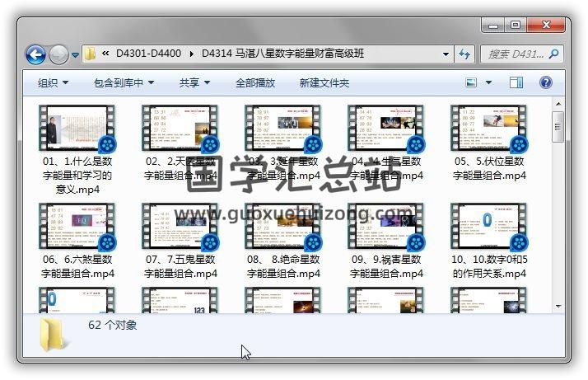Open Help with the question mark icon
Image resolution: width=588 pixels, height=380 pixels.
pyautogui.click(x=546, y=82)
